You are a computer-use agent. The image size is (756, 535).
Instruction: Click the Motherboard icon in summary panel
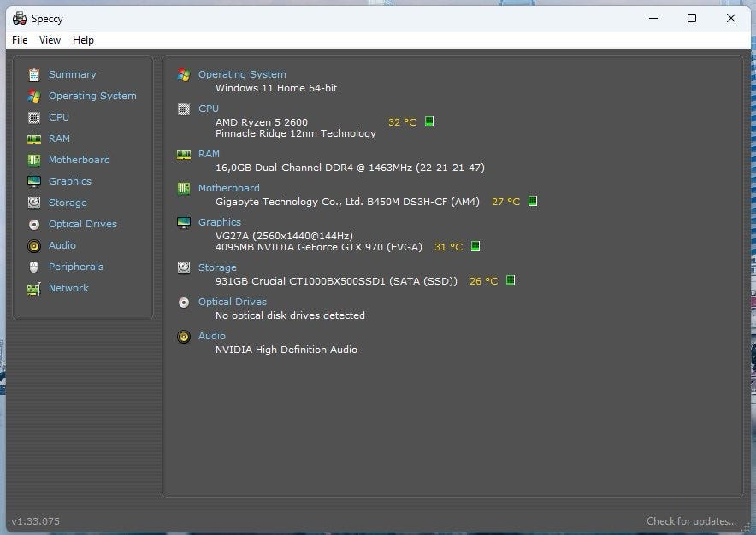pyautogui.click(x=184, y=189)
